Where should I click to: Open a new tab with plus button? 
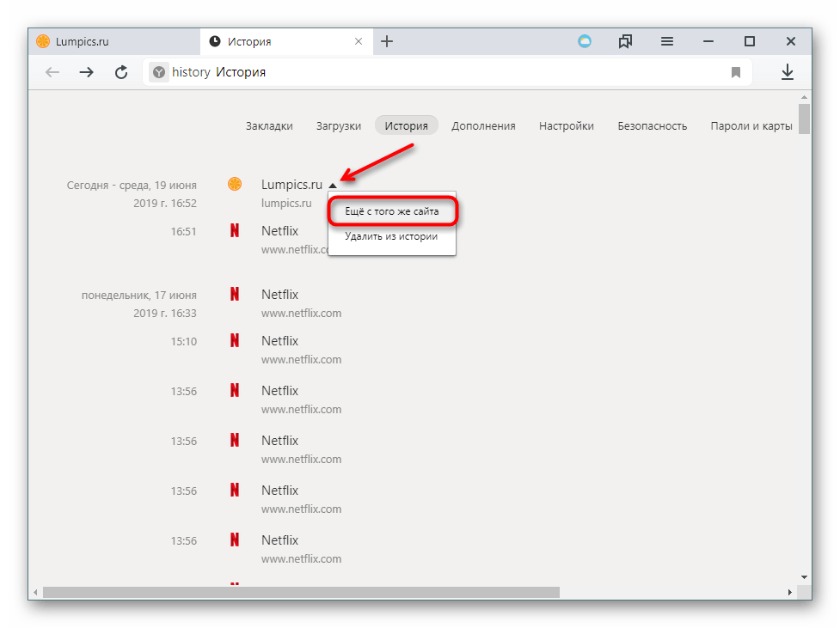coord(387,41)
